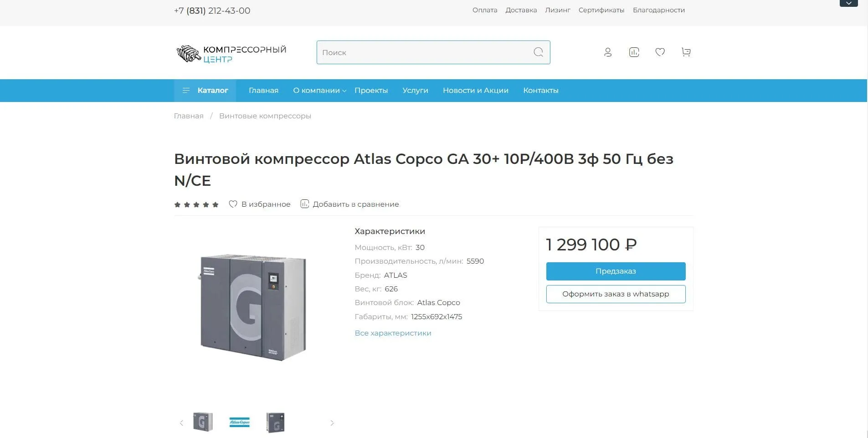Image resolution: width=868 pixels, height=438 pixels.
Task: Click Оформить заказ в whatsapp button
Action: point(616,294)
